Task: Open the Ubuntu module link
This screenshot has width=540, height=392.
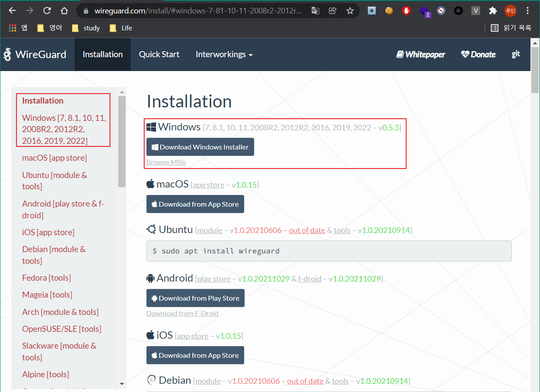Action: click(210, 230)
